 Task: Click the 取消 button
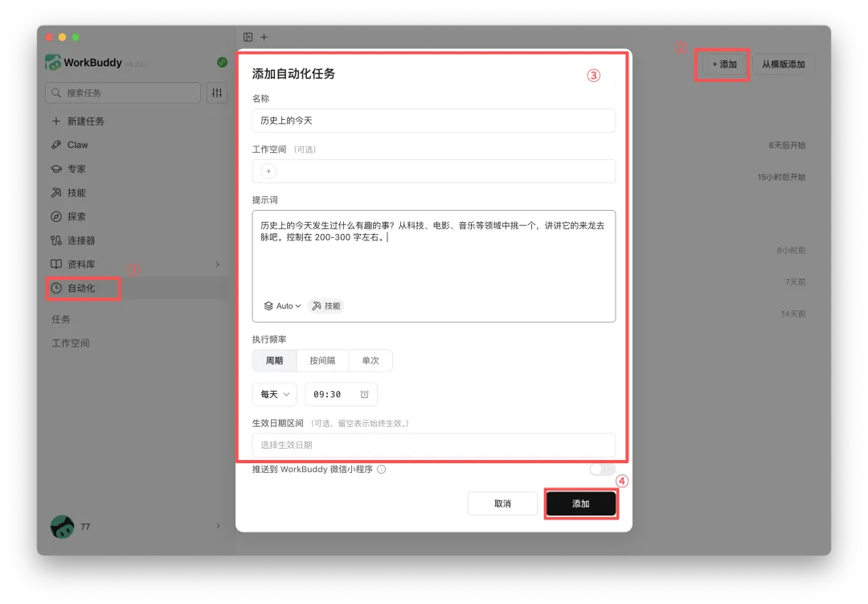pyautogui.click(x=502, y=503)
